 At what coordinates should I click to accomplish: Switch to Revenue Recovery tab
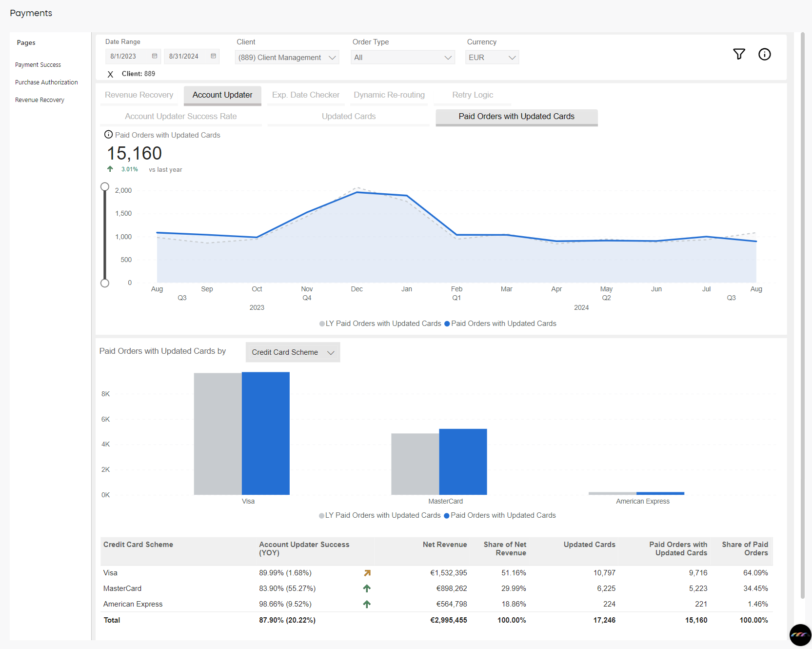(x=139, y=95)
